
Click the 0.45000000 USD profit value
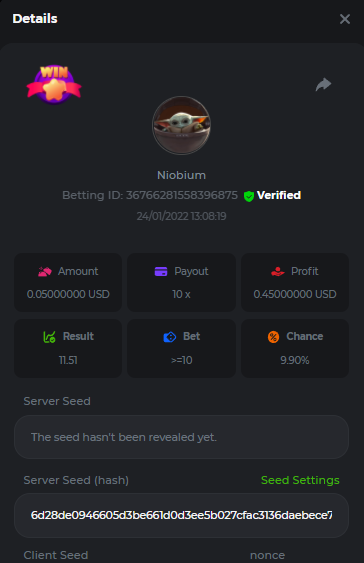click(295, 294)
